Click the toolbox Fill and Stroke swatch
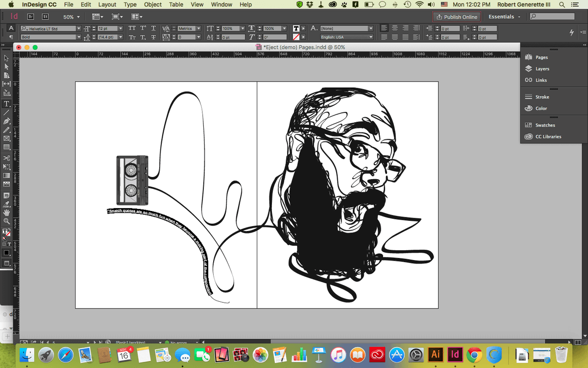This screenshot has height=368, width=588. point(6,233)
